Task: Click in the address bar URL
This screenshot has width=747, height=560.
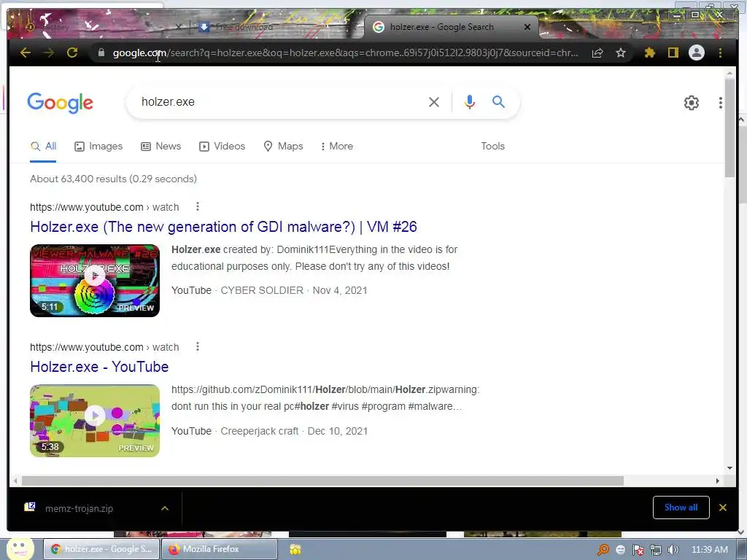Action: pyautogui.click(x=345, y=52)
